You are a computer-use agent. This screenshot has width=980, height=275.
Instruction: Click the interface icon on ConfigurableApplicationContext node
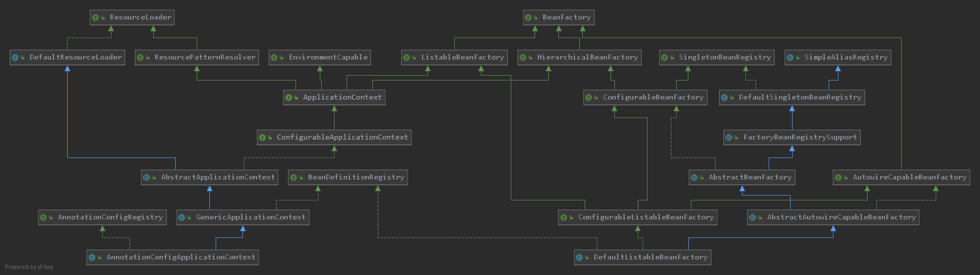pos(262,137)
